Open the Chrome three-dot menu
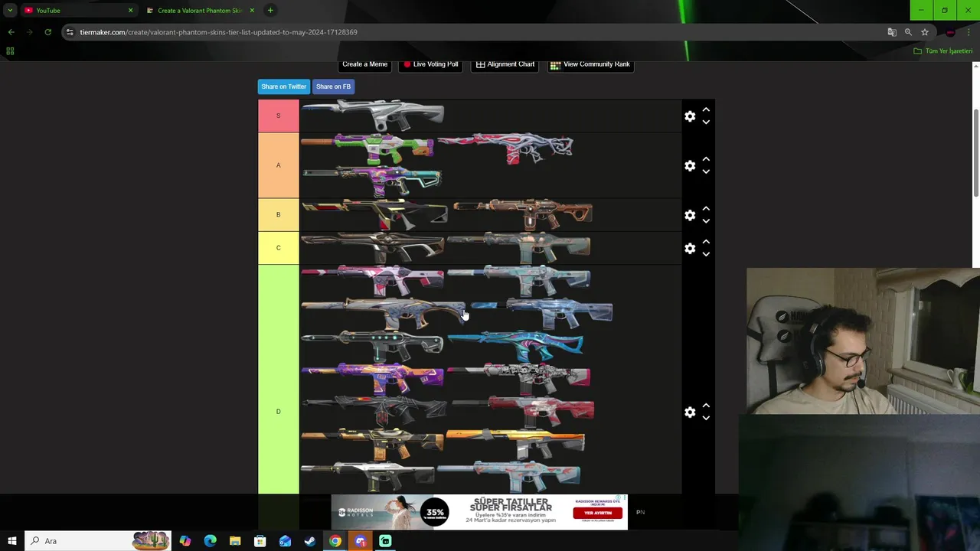This screenshot has width=980, height=551. 969,32
